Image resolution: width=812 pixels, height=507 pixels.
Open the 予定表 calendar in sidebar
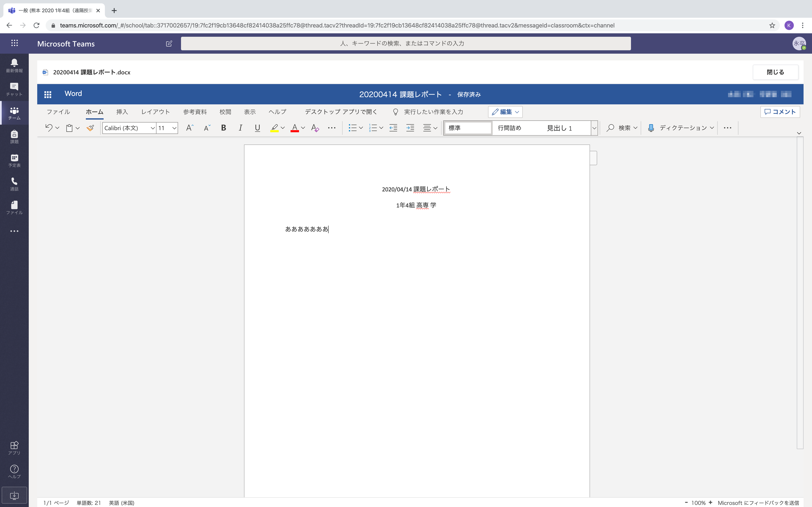coord(14,160)
